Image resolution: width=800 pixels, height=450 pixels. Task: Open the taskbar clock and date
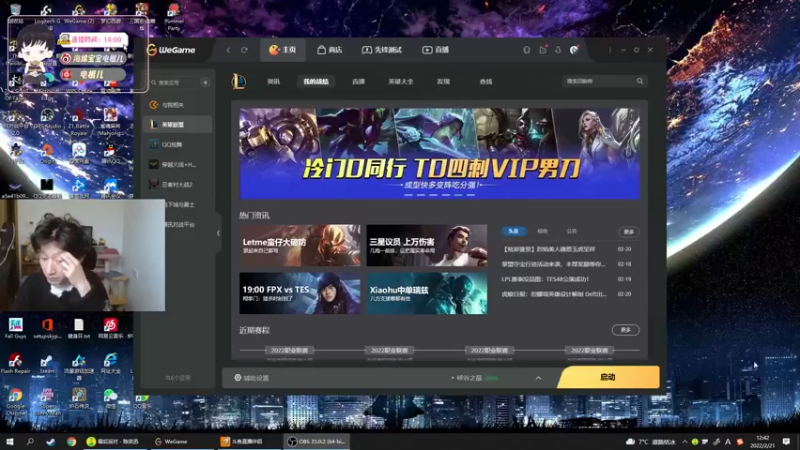point(762,442)
